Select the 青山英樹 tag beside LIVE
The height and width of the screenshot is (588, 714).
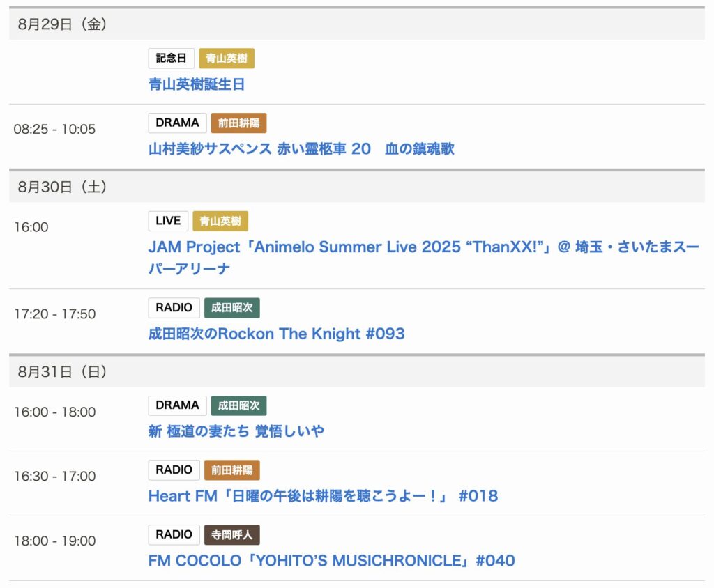coord(220,222)
